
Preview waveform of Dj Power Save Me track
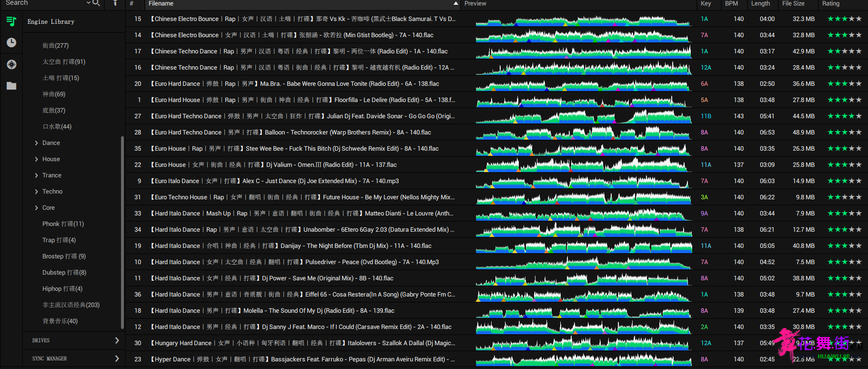584,279
